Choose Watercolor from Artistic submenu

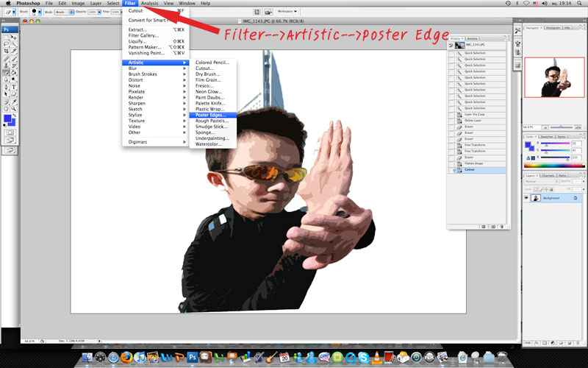click(212, 144)
